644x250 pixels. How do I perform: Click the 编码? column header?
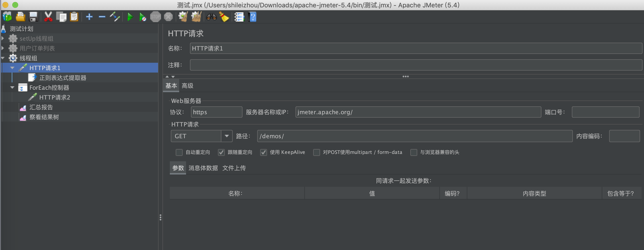[x=453, y=193]
